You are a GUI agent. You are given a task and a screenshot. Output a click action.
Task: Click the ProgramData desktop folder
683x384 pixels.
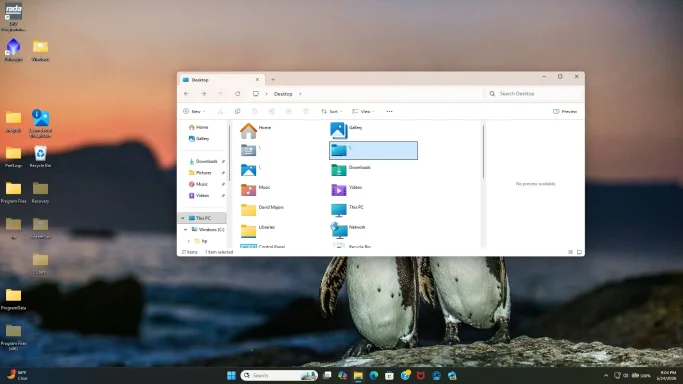pyautogui.click(x=14, y=300)
